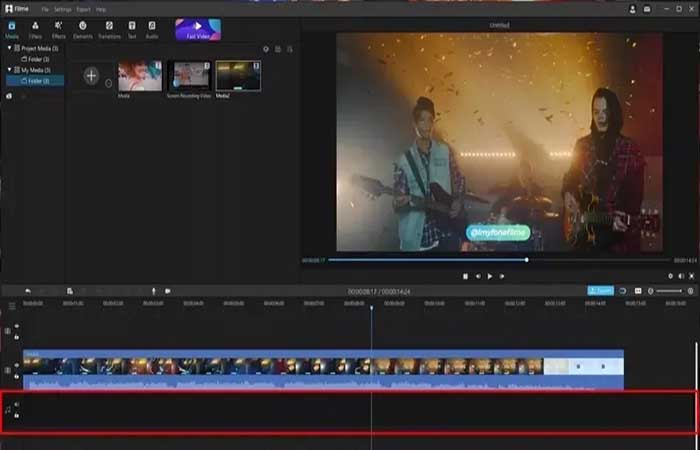Toggle lock on main video track
The height and width of the screenshot is (450, 700).
tap(17, 376)
